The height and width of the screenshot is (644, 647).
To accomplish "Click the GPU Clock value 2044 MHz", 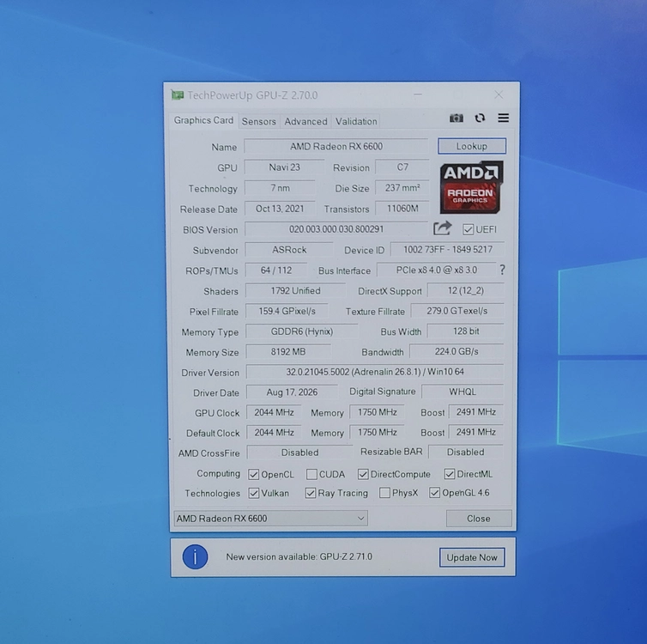I will (x=274, y=412).
